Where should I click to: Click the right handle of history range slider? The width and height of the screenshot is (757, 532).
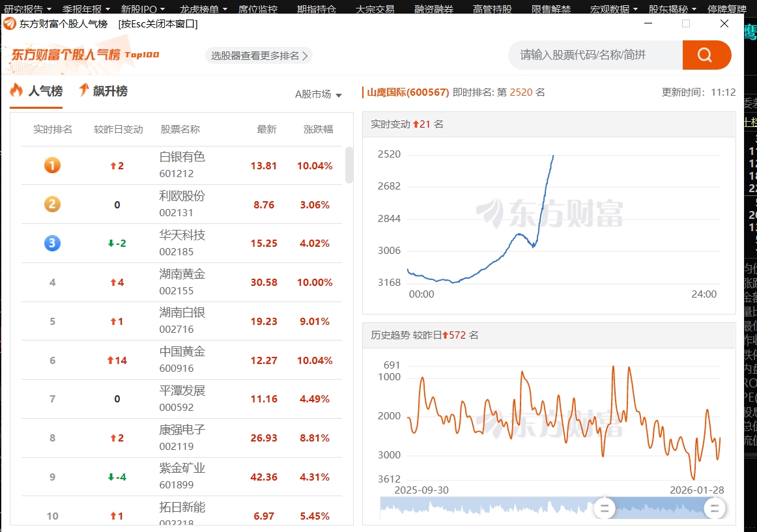click(x=715, y=509)
